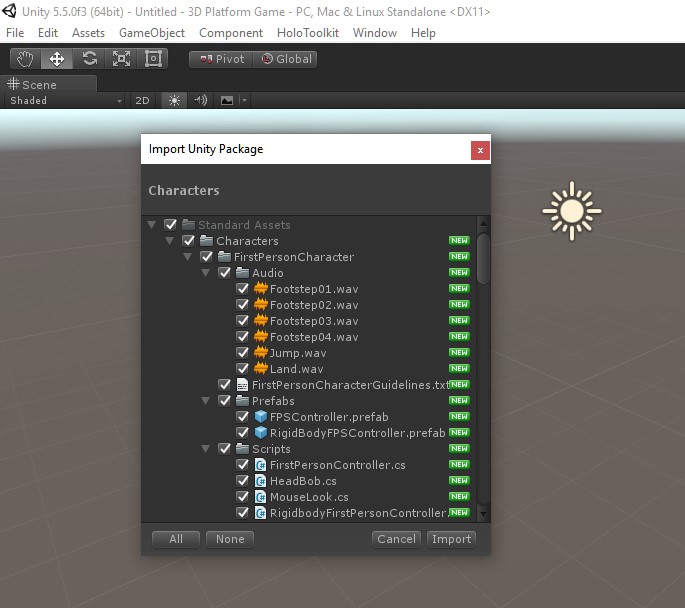Click the Audio folder icon
The height and width of the screenshot is (608, 685).
(242, 273)
